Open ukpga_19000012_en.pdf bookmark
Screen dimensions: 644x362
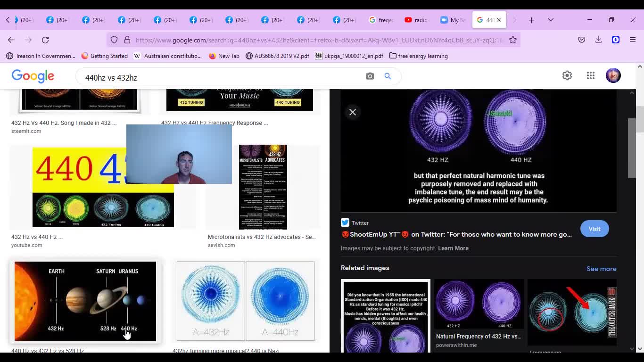(349, 56)
